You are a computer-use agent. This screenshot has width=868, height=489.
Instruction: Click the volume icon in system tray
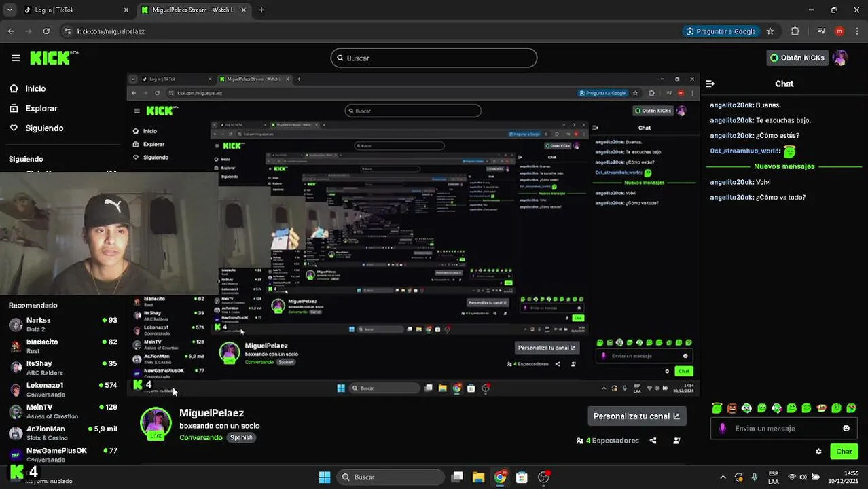tap(803, 477)
